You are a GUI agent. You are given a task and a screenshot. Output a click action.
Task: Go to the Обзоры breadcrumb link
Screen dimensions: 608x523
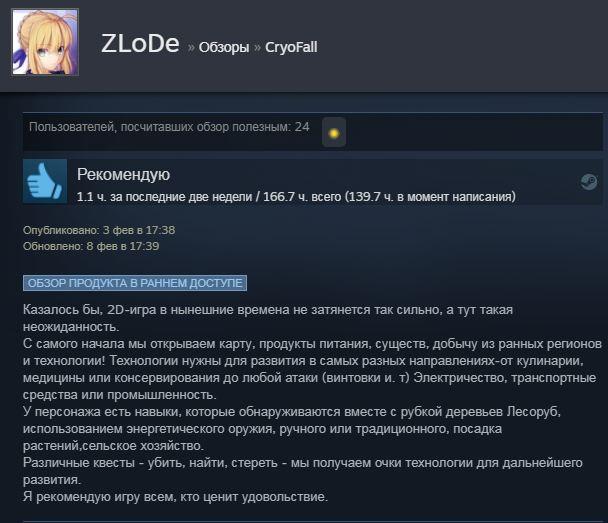point(224,47)
